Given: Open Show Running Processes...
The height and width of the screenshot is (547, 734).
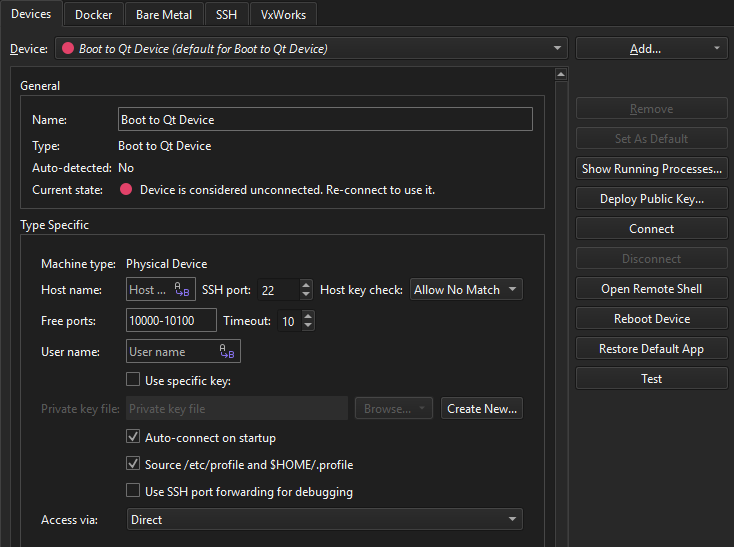Looking at the screenshot, I should click(652, 169).
